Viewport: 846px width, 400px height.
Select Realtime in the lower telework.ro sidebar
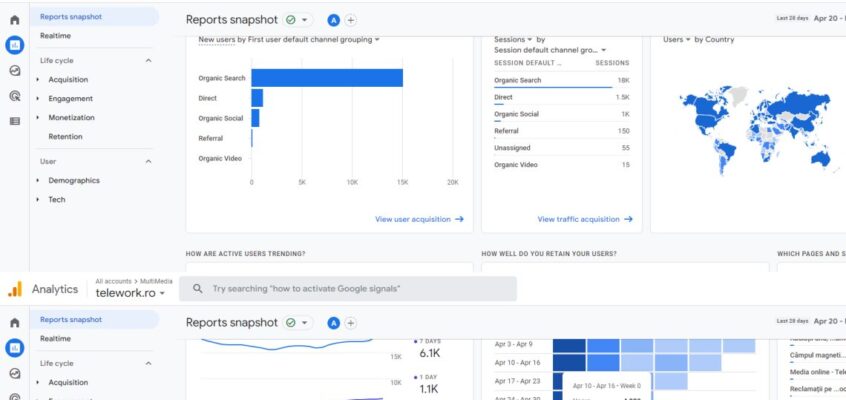(x=55, y=338)
